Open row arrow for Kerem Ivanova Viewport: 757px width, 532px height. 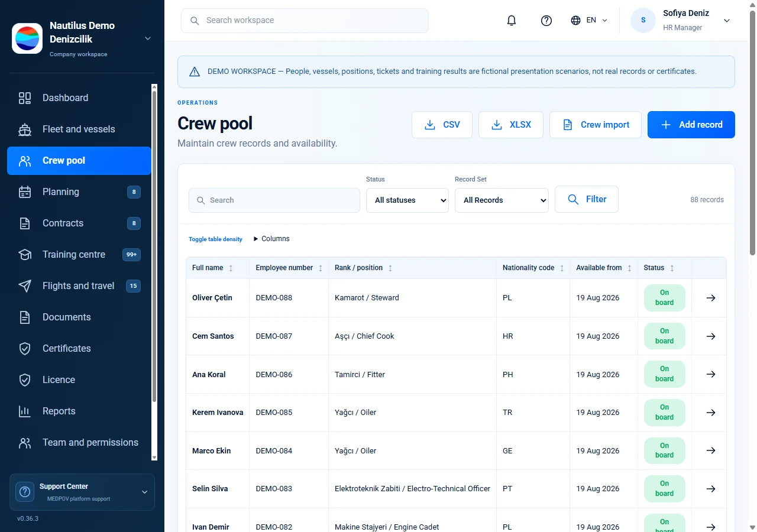coord(711,413)
